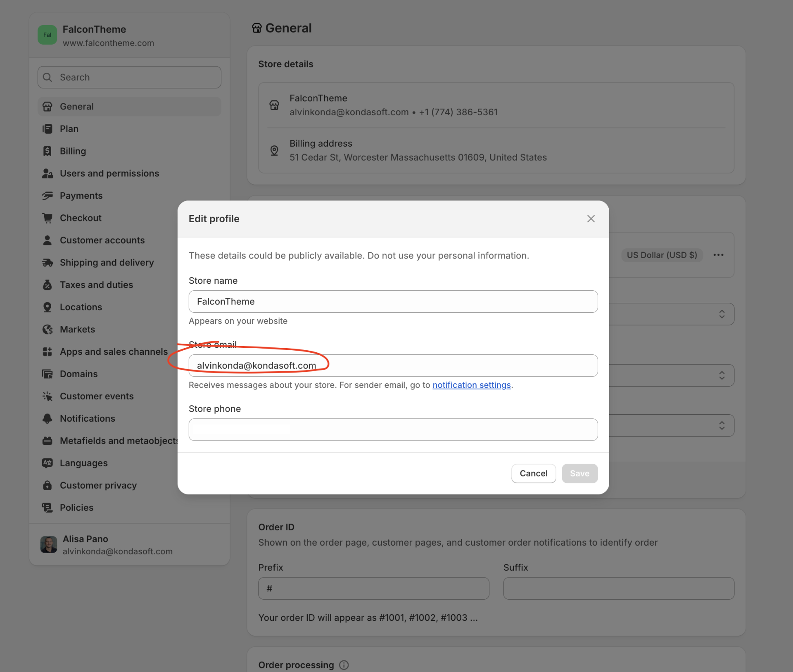Open Users and permissions settings
This screenshot has height=672, width=793.
pyautogui.click(x=109, y=173)
